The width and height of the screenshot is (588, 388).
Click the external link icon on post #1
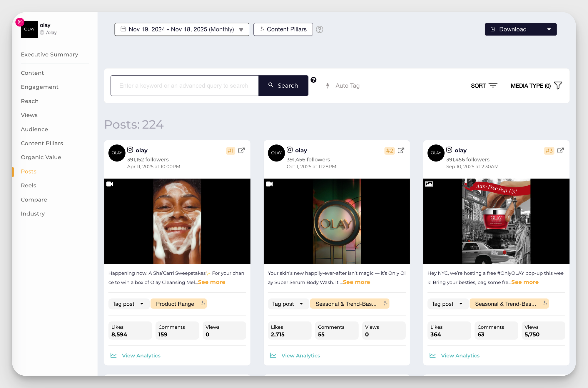tap(241, 150)
